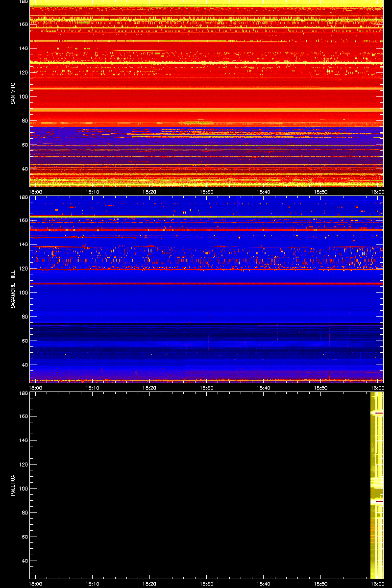Click 16:00 label below Sagamore Hill spectrogram
The image size is (392, 588).
pos(377,388)
